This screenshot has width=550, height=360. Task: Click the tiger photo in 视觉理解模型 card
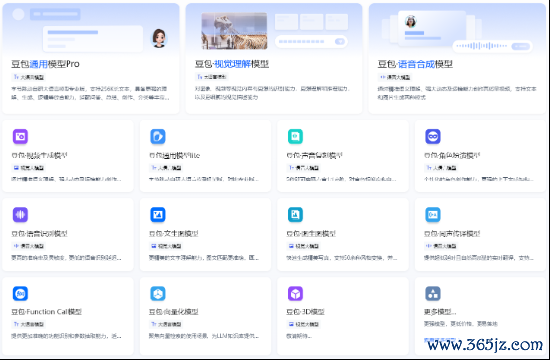pos(234,31)
